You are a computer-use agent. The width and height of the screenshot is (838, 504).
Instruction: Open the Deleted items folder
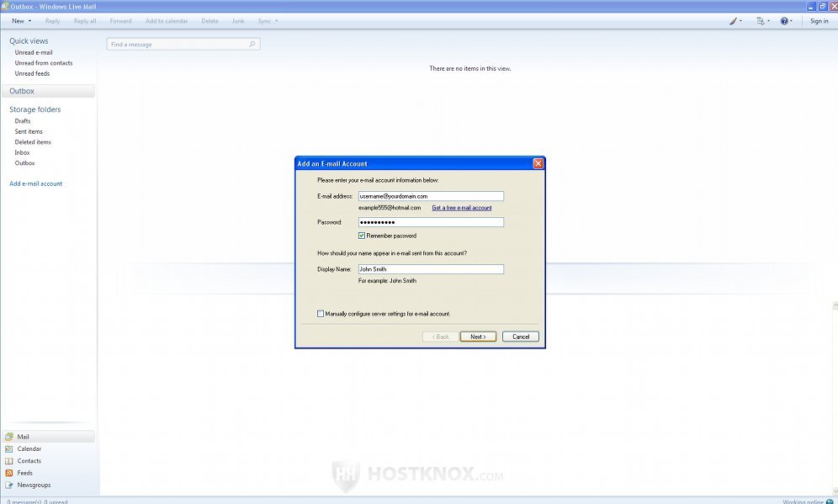33,142
